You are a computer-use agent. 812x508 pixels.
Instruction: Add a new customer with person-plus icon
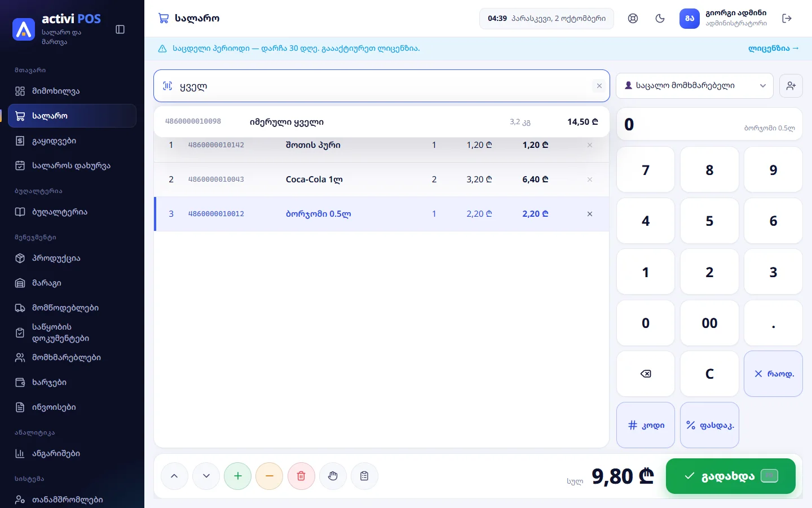pos(791,86)
